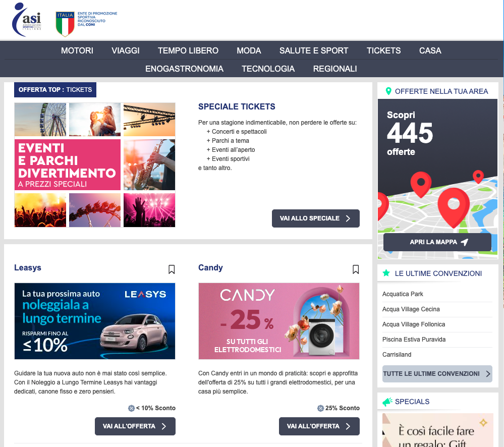Click the Scopri 445 offerte map panel

click(437, 179)
